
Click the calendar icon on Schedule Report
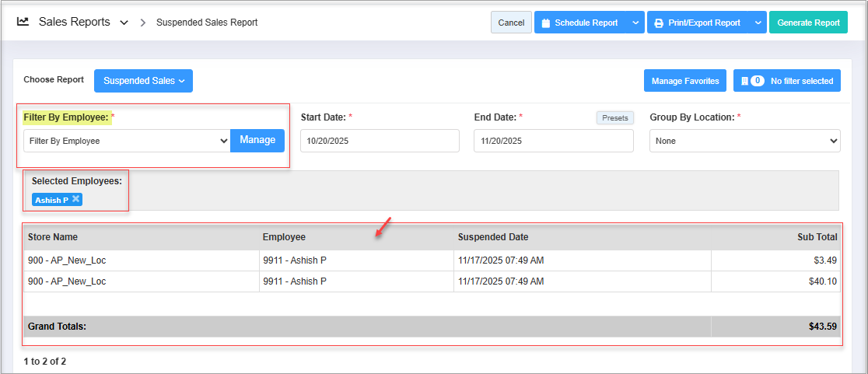tap(544, 23)
